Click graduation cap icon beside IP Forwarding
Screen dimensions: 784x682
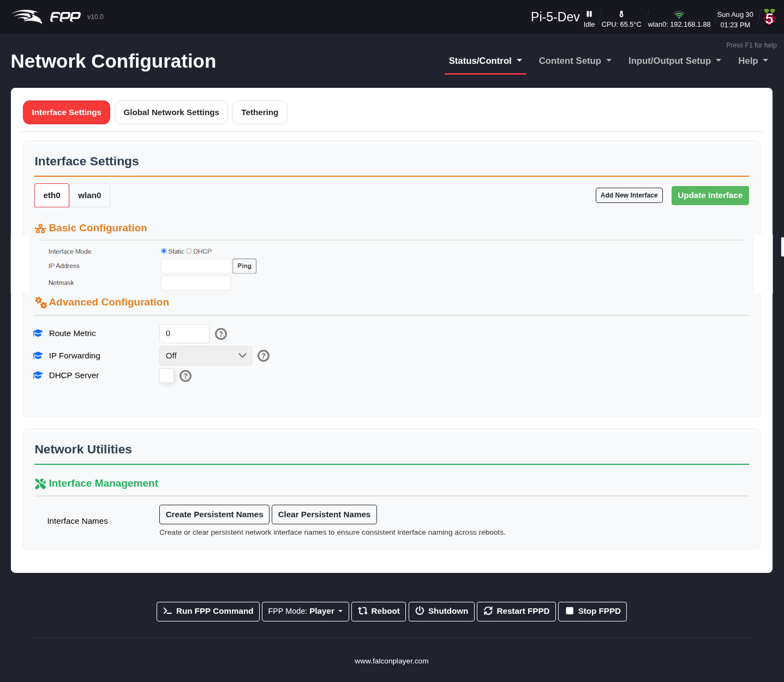38,356
